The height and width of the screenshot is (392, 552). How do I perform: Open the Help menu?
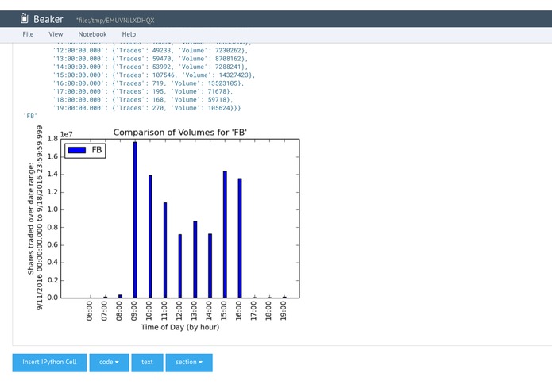click(129, 34)
